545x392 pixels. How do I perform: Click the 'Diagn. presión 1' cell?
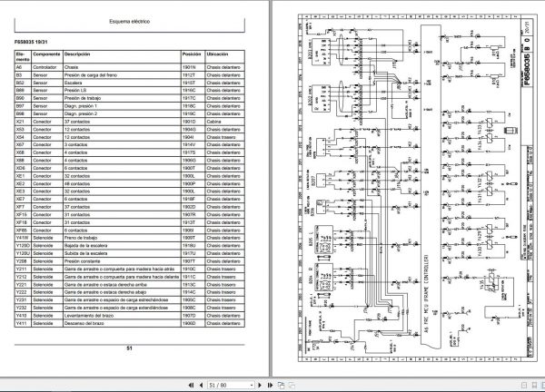tap(122, 106)
